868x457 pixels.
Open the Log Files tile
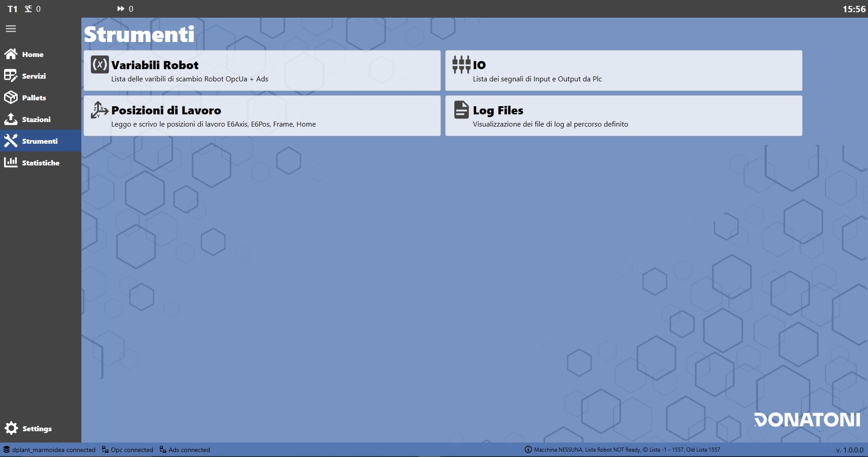pos(624,116)
